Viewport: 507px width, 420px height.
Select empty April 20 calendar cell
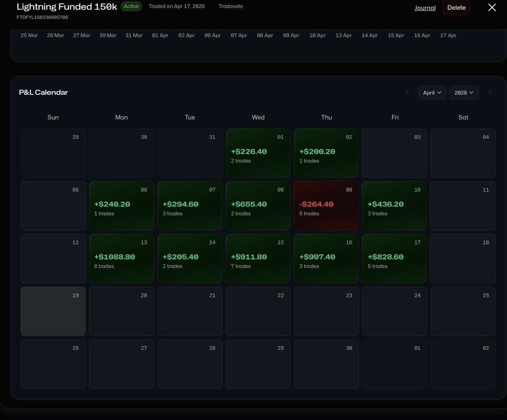pyautogui.click(x=122, y=312)
